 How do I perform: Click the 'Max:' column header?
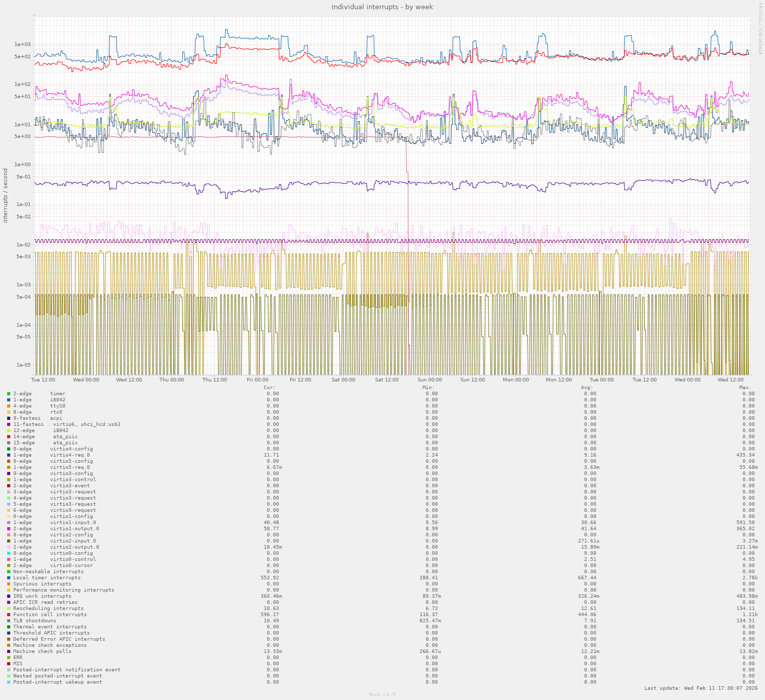pos(745,388)
